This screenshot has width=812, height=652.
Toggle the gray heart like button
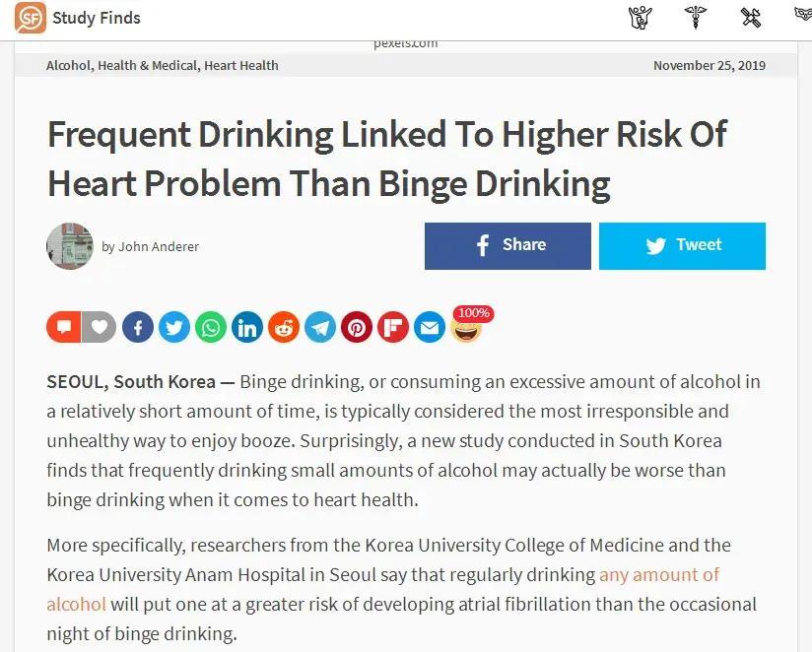click(99, 327)
